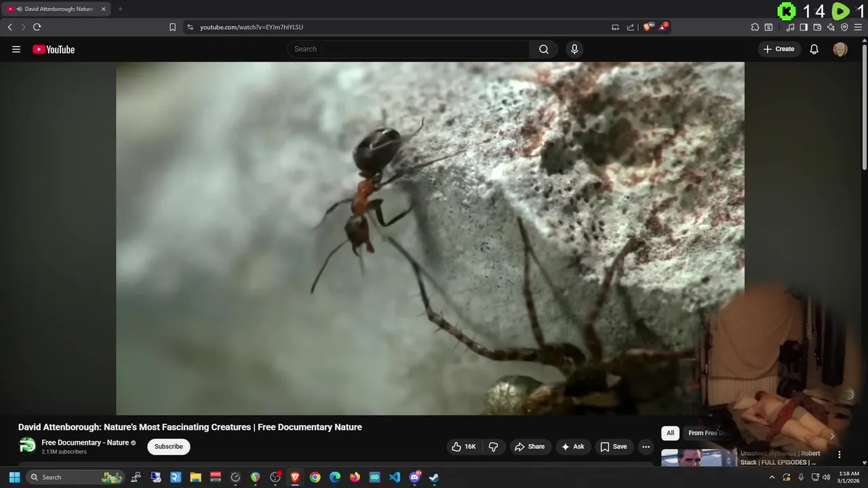
Task: Open Arduino IDE from taskbar
Action: tap(374, 477)
